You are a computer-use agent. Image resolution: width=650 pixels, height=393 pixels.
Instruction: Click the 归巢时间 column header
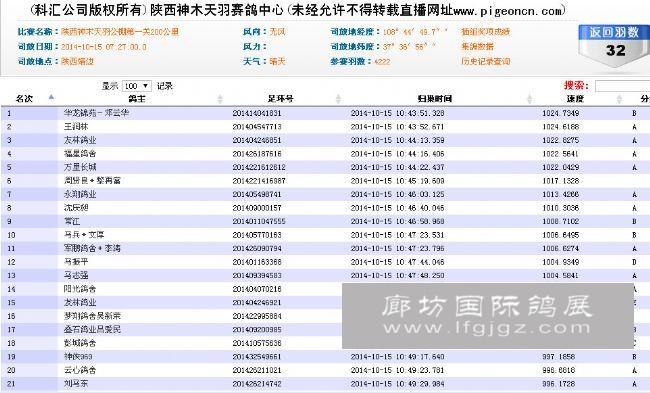point(434,99)
